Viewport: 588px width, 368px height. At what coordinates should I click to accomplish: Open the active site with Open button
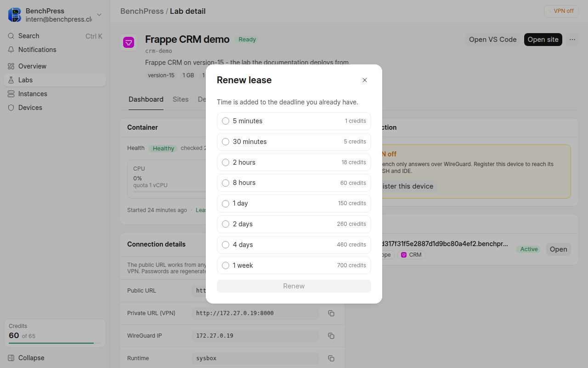coord(559,249)
